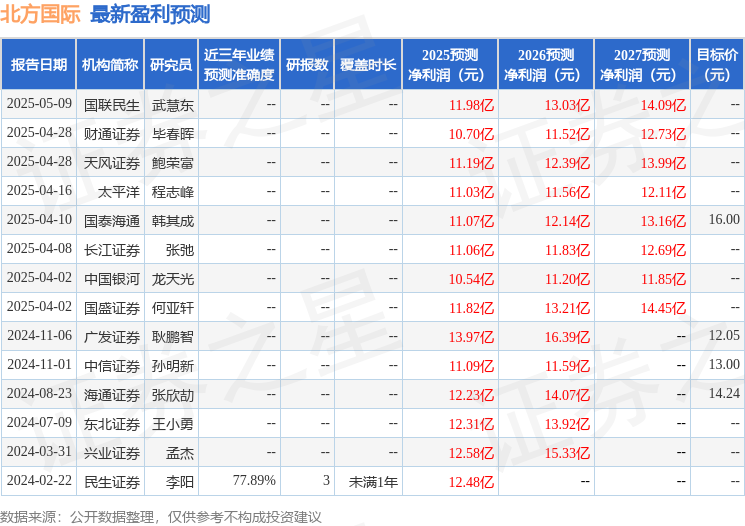Click target price 14.24
The image size is (745, 526).
coord(724,393)
